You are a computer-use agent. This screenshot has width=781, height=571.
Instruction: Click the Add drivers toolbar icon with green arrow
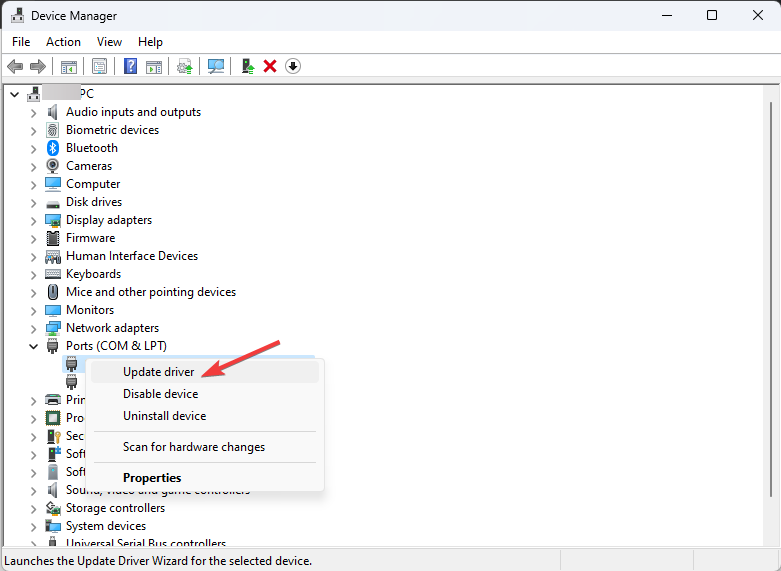pyautogui.click(x=248, y=66)
